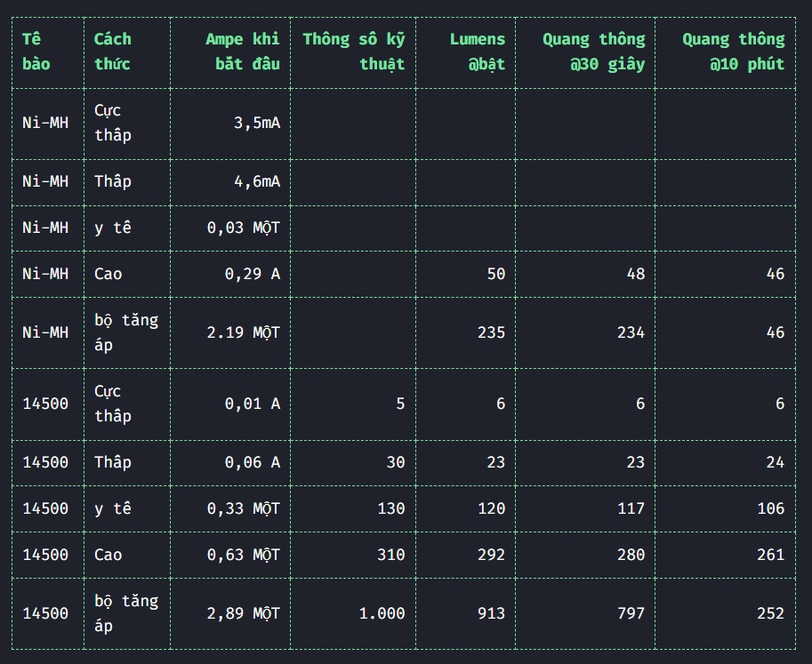Select the 3,5mA cell

(256, 123)
